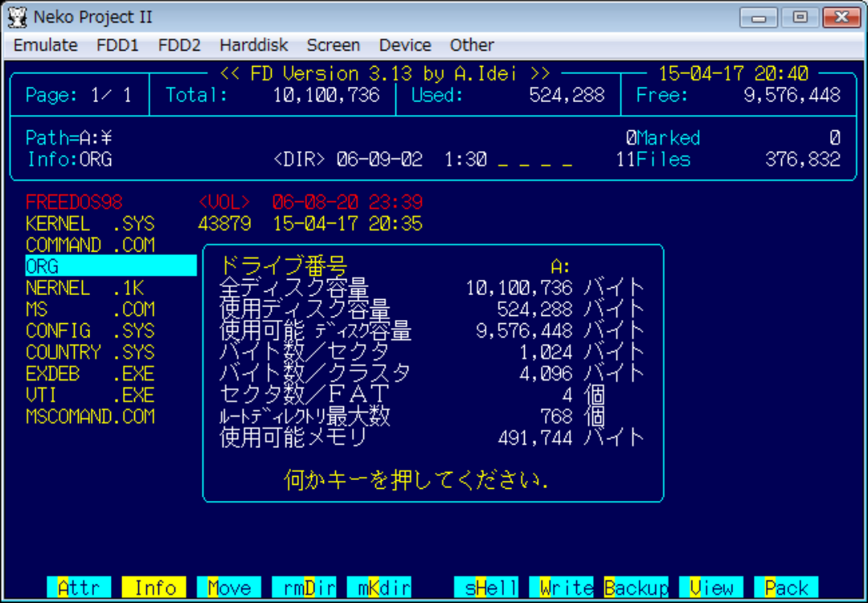Open the Harddisk menu
This screenshot has width=868, height=603.
[254, 45]
